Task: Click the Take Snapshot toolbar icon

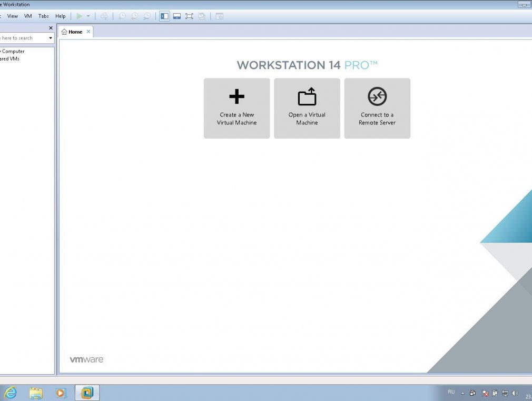Action: point(122,16)
